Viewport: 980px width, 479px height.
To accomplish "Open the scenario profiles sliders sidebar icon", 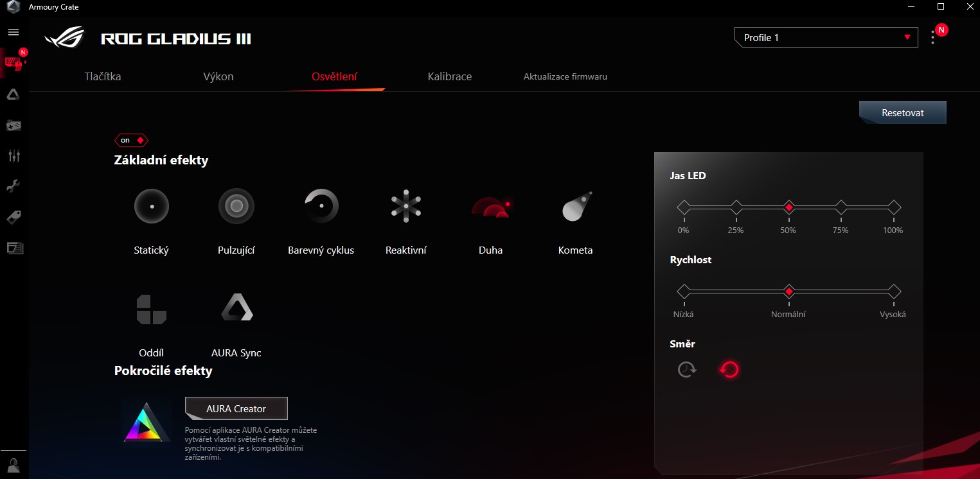I will point(13,155).
